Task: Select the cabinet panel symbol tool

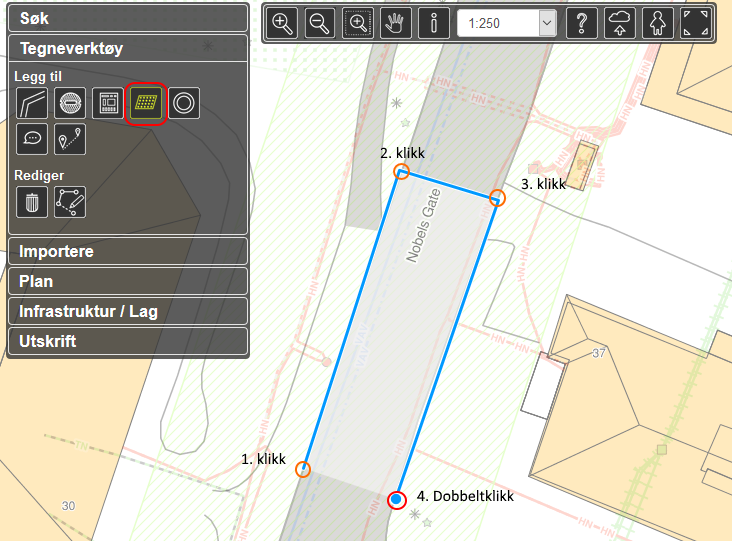Action: tap(108, 103)
